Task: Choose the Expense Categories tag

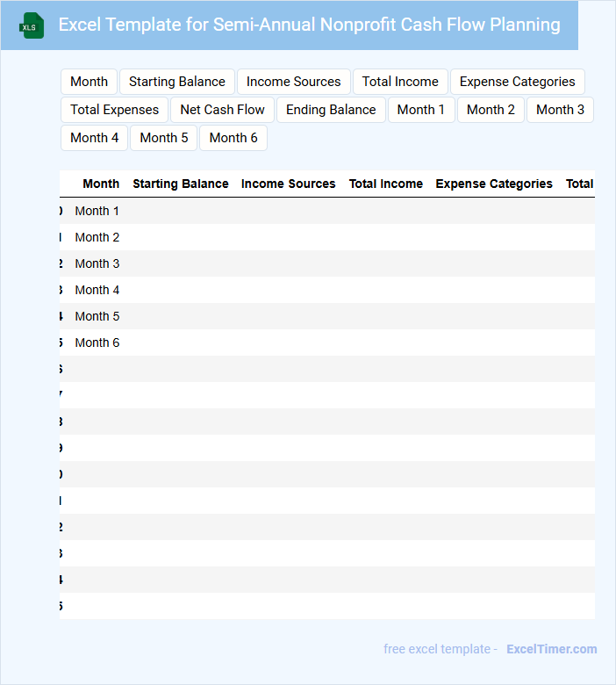Action: tap(518, 82)
